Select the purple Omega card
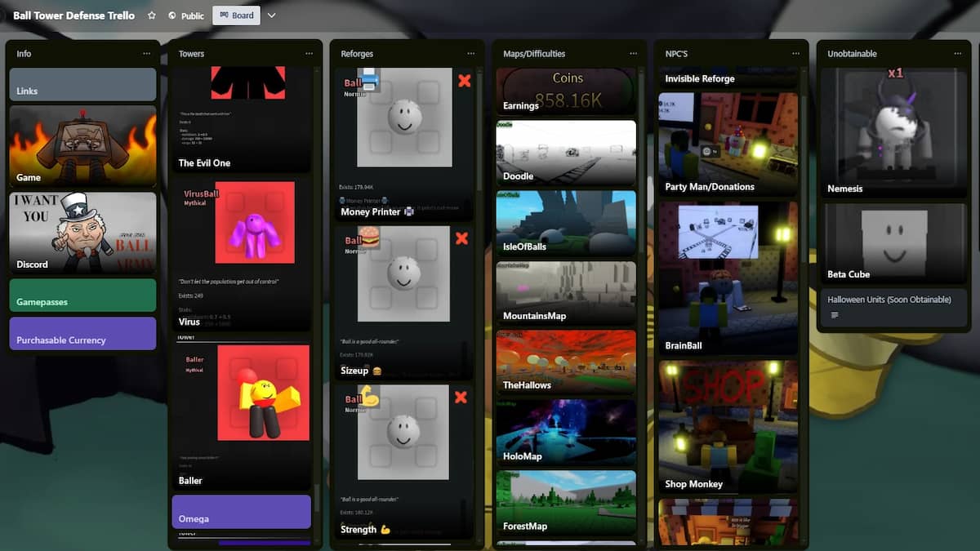This screenshot has width=980, height=551. click(241, 512)
